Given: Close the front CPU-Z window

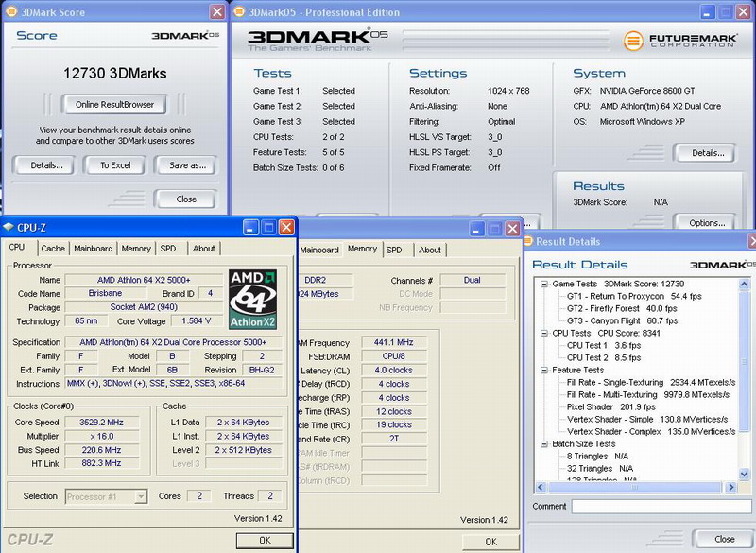Looking at the screenshot, I should [x=286, y=228].
